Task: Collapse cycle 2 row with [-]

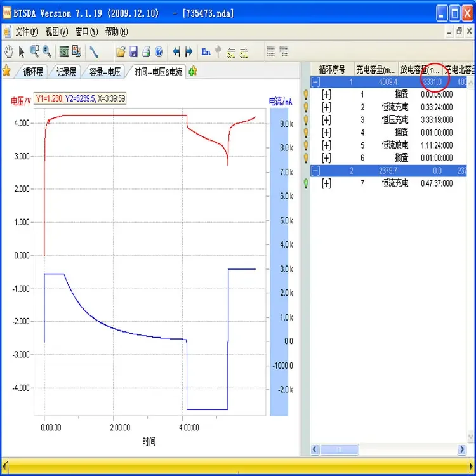Action: click(315, 171)
